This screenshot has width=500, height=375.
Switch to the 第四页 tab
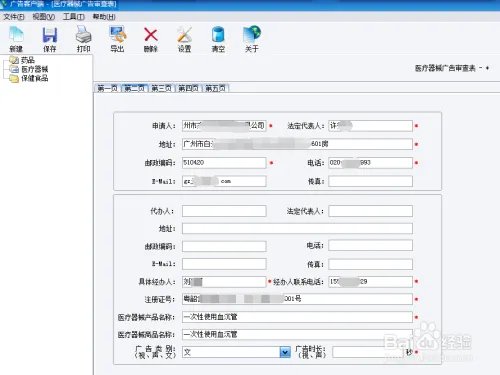(x=189, y=88)
